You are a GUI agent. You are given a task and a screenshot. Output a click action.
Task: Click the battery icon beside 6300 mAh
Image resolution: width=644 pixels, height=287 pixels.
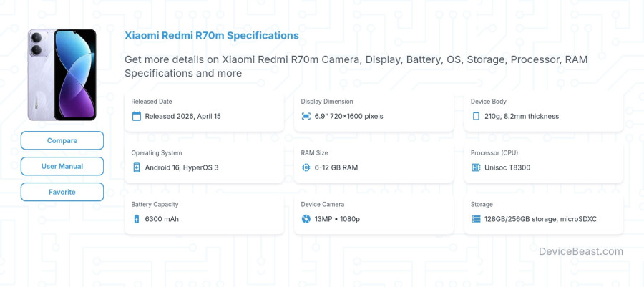[137, 219]
